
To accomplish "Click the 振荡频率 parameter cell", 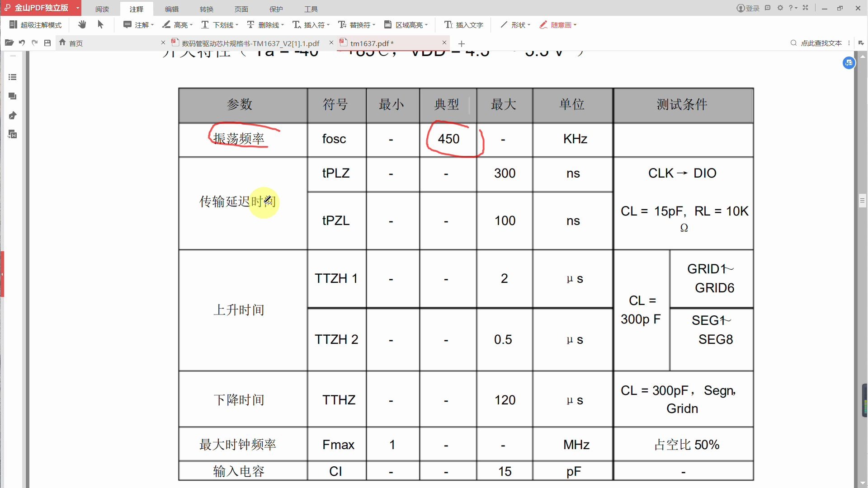I will [x=243, y=139].
